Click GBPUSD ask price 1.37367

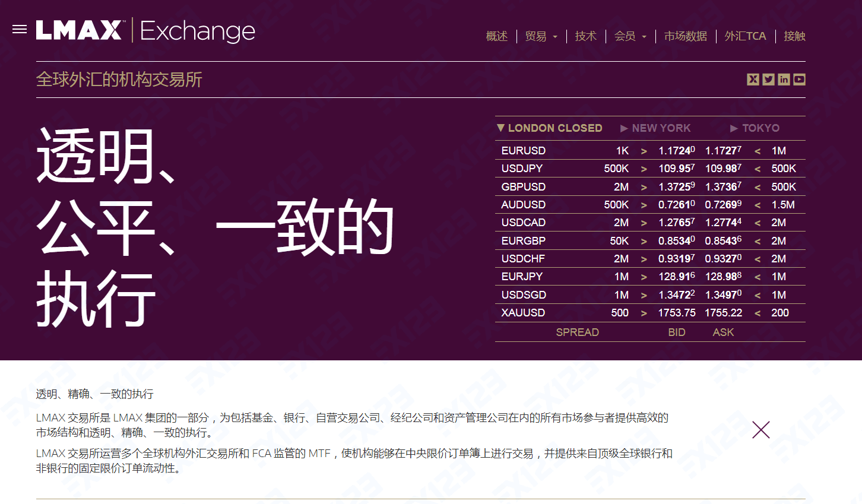(x=723, y=187)
